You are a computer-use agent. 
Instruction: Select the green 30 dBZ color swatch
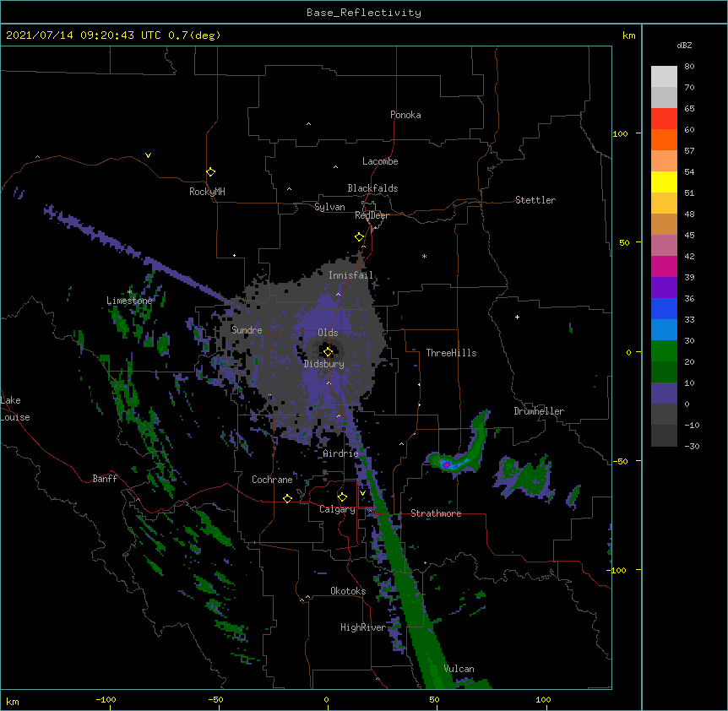coord(664,351)
